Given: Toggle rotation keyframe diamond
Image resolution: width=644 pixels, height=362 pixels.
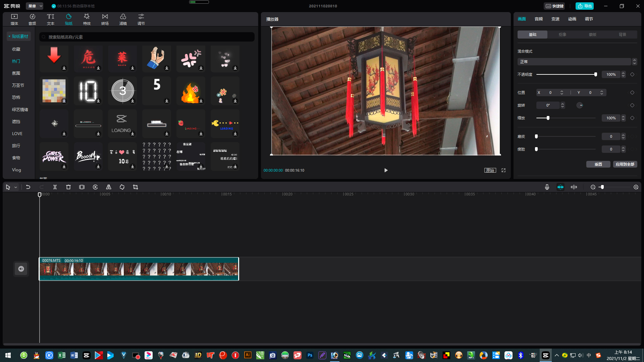Looking at the screenshot, I should tap(632, 105).
